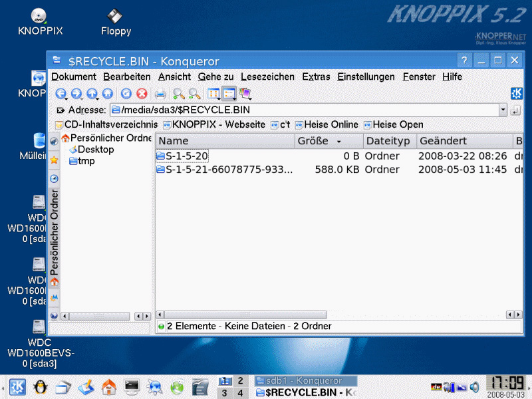Go to Home folder via toolbar icon
The width and height of the screenshot is (532, 399).
107,94
